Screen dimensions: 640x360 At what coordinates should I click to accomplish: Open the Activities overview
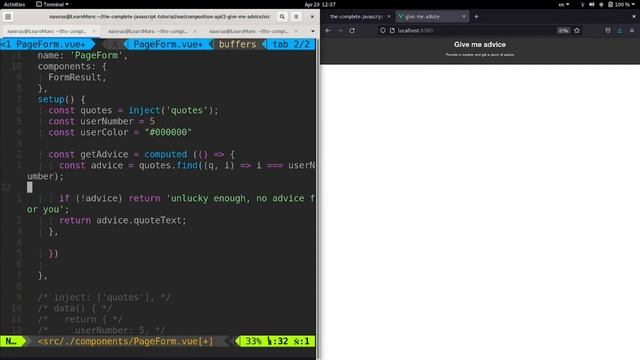[x=14, y=4]
